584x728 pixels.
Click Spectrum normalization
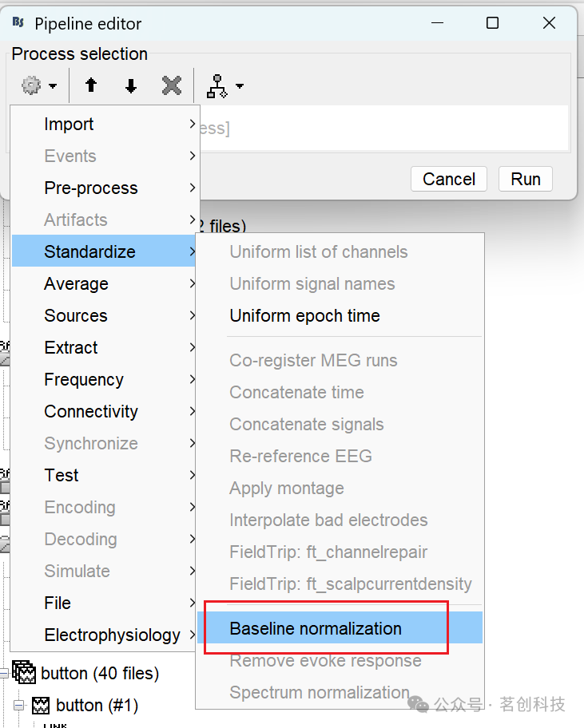340,692
